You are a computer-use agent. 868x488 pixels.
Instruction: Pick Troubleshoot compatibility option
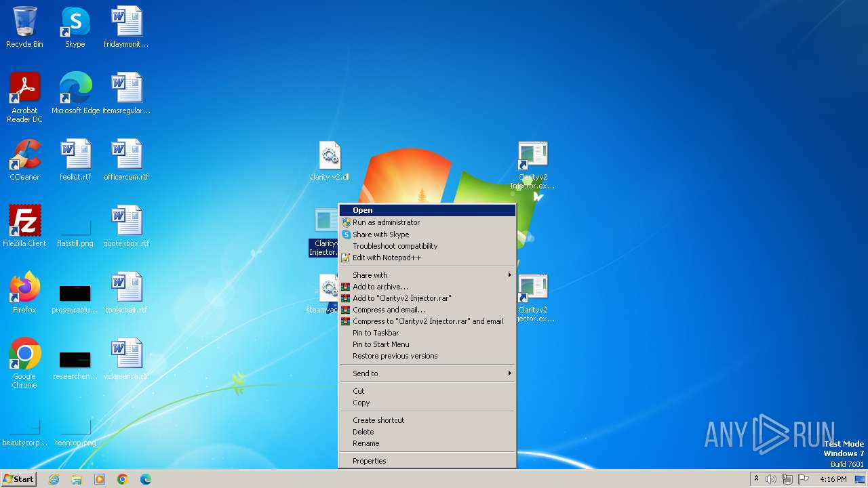[427, 246]
